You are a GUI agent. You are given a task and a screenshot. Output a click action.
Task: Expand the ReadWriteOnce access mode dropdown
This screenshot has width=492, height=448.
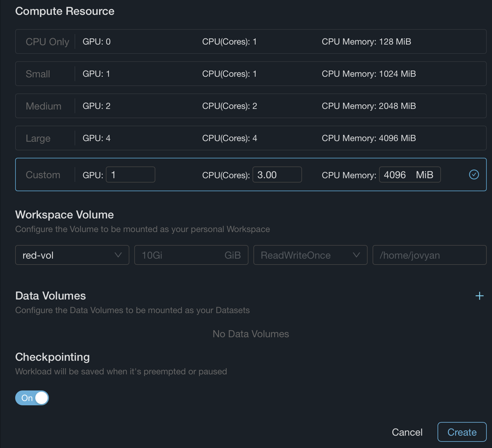(x=310, y=255)
